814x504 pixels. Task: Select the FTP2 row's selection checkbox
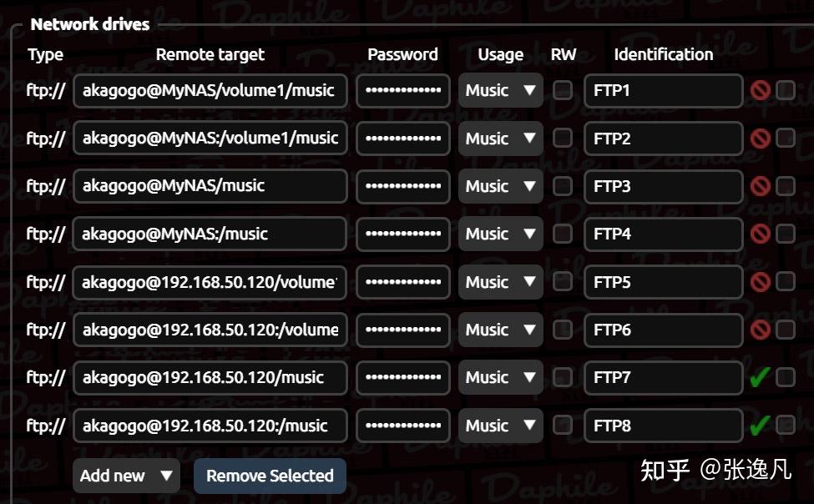[x=786, y=139]
